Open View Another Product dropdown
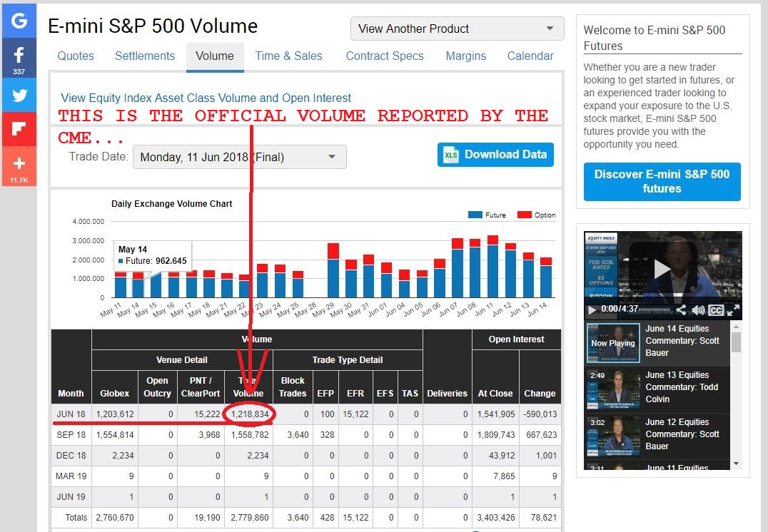Image resolution: width=768 pixels, height=532 pixels. (457, 29)
